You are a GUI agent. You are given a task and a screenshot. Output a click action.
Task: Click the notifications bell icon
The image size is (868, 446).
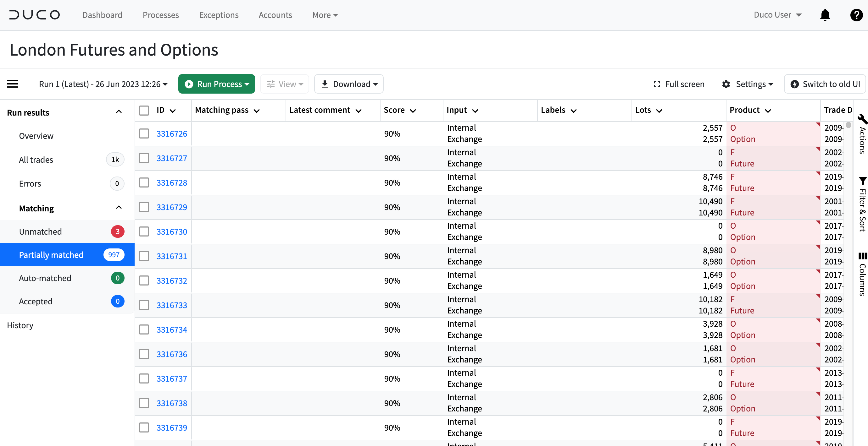pyautogui.click(x=825, y=15)
